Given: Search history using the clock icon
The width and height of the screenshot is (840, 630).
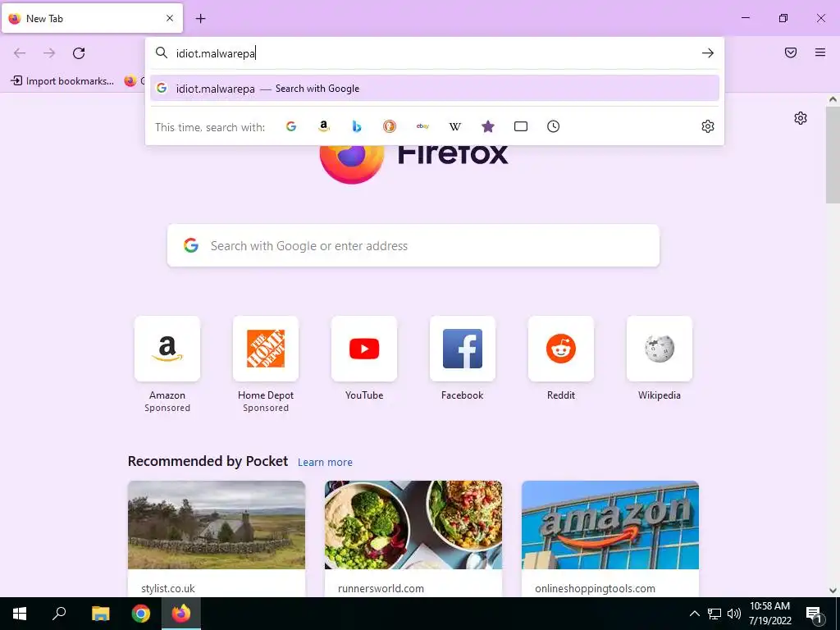Looking at the screenshot, I should (x=554, y=126).
